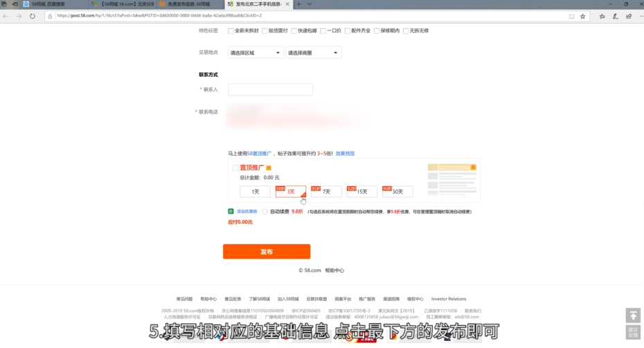Image resolution: width=644 pixels, height=348 pixels.
Task: Click the promotion preview thumbnail
Action: 451,180
